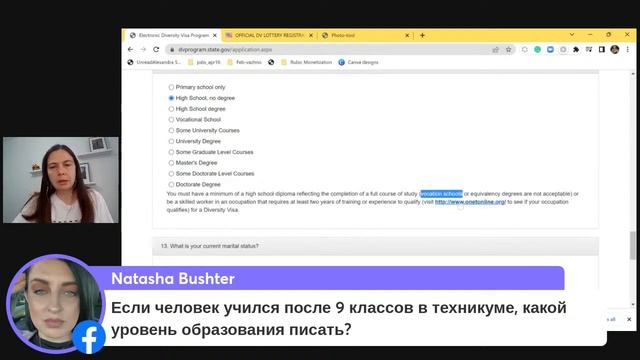Select High School degree radio button
This screenshot has width=640, height=360.
click(x=171, y=109)
